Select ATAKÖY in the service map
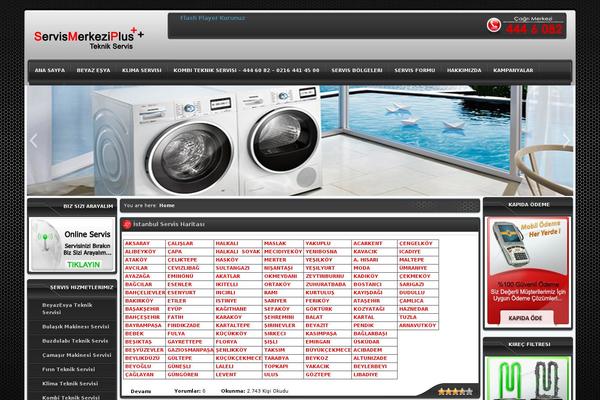 click(136, 260)
